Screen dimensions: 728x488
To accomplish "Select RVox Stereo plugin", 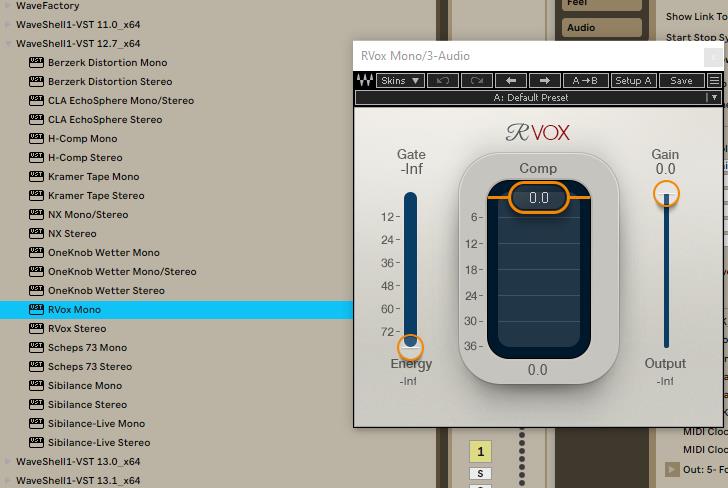I will click(x=77, y=329).
